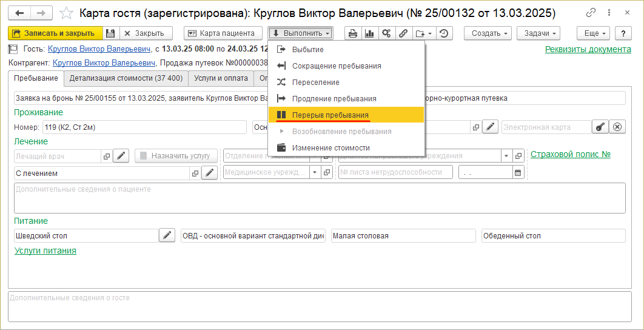Click Записать и закрыть button

pos(55,33)
